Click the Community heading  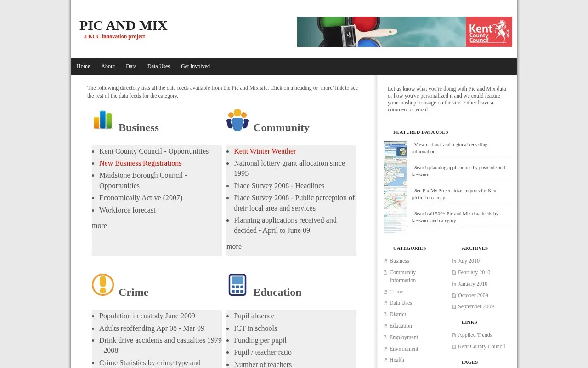click(x=281, y=127)
